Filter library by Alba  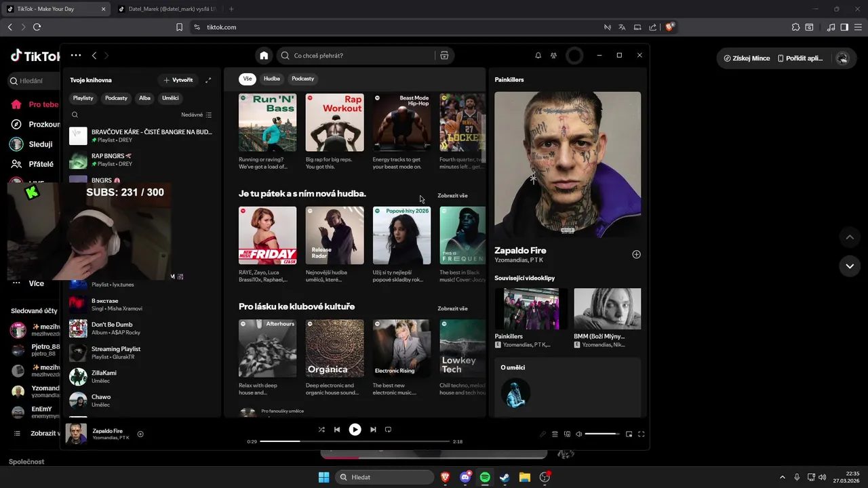[x=144, y=98]
